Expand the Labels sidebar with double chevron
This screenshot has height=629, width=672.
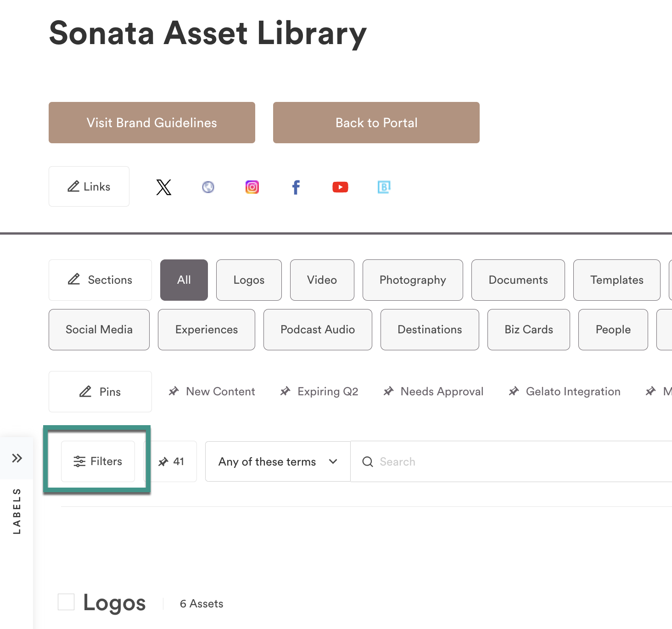coord(17,458)
